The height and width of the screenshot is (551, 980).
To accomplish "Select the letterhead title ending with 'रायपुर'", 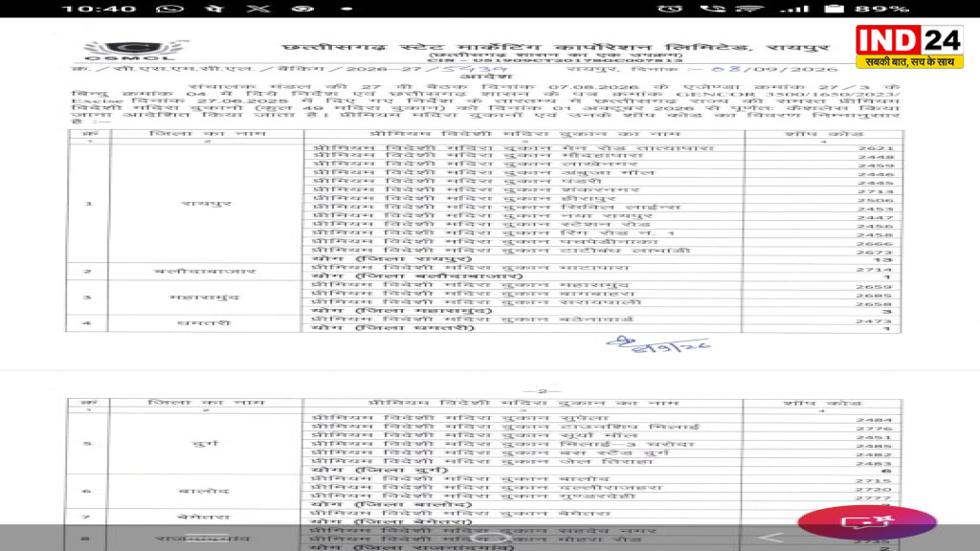I will [x=556, y=47].
